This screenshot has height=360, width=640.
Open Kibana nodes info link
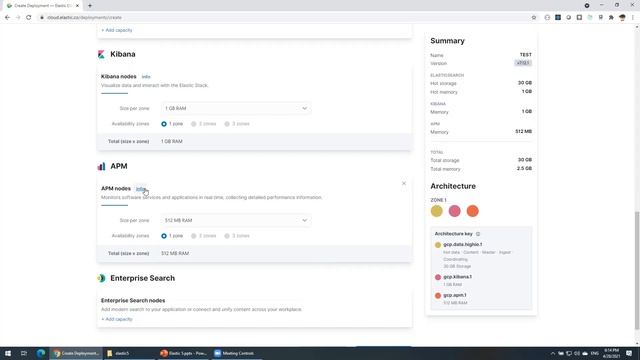click(146, 77)
